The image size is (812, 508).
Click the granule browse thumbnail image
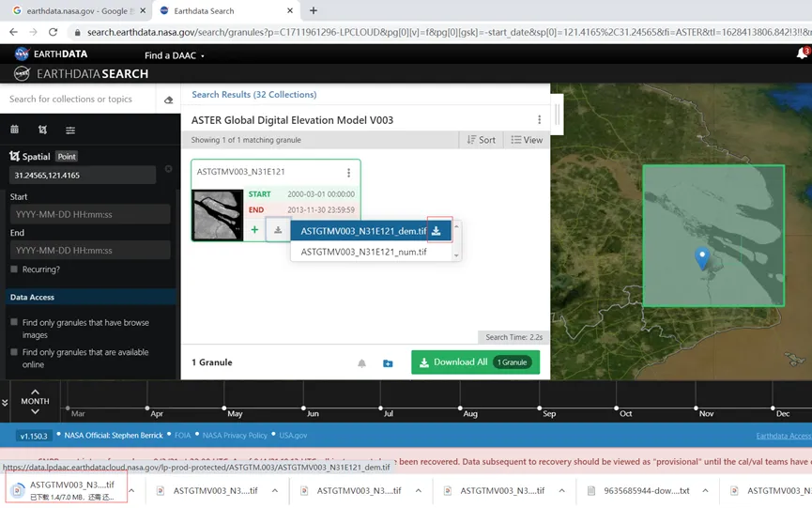(218, 215)
